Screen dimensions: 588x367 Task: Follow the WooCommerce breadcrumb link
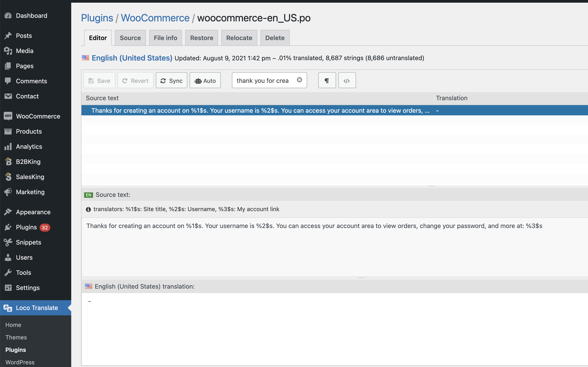click(x=155, y=18)
